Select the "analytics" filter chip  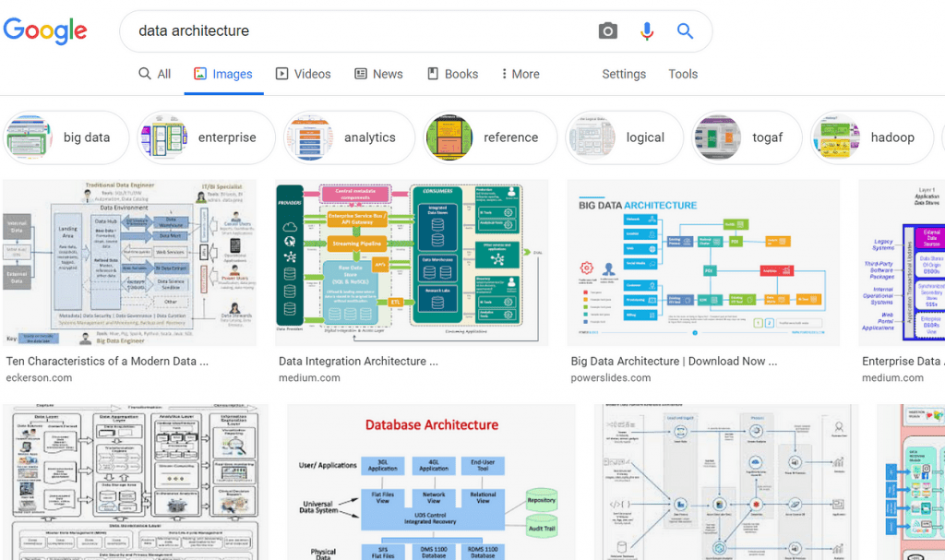coord(349,137)
